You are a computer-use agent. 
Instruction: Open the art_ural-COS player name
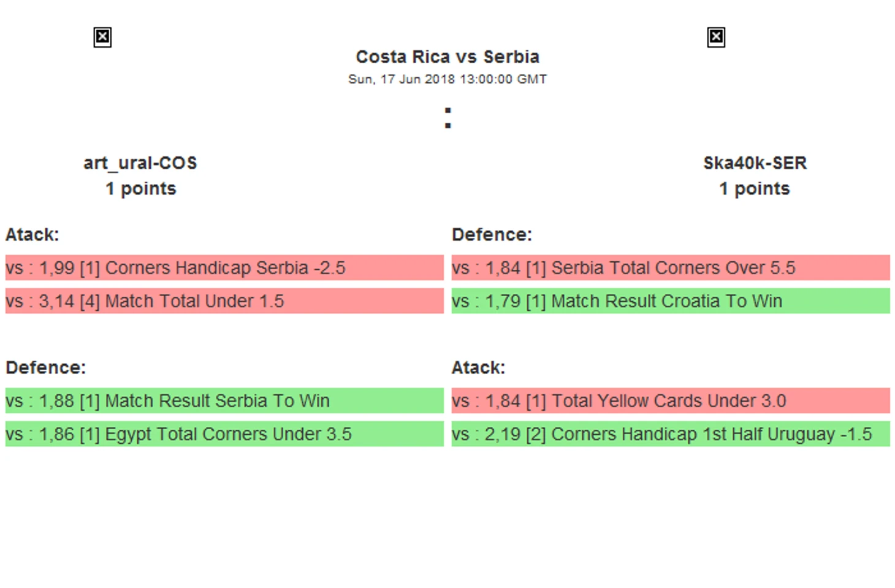pyautogui.click(x=140, y=163)
